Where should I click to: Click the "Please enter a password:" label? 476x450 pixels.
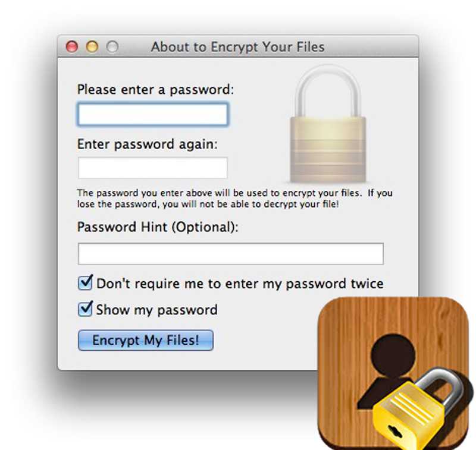click(155, 90)
